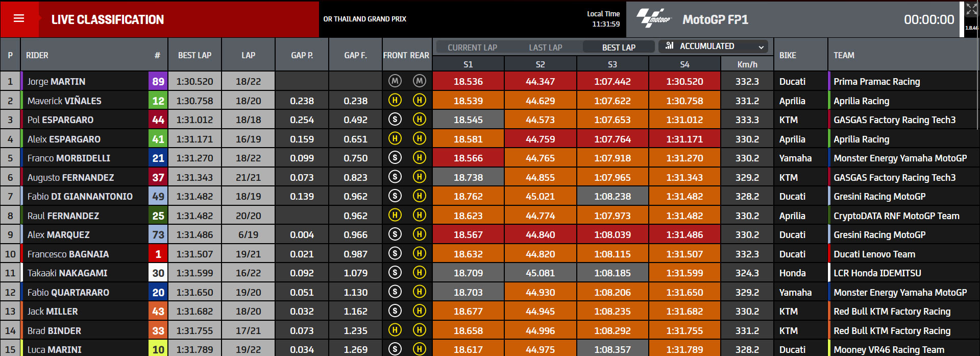Click Pol Espargaro's front tyre S icon

pyautogui.click(x=395, y=119)
